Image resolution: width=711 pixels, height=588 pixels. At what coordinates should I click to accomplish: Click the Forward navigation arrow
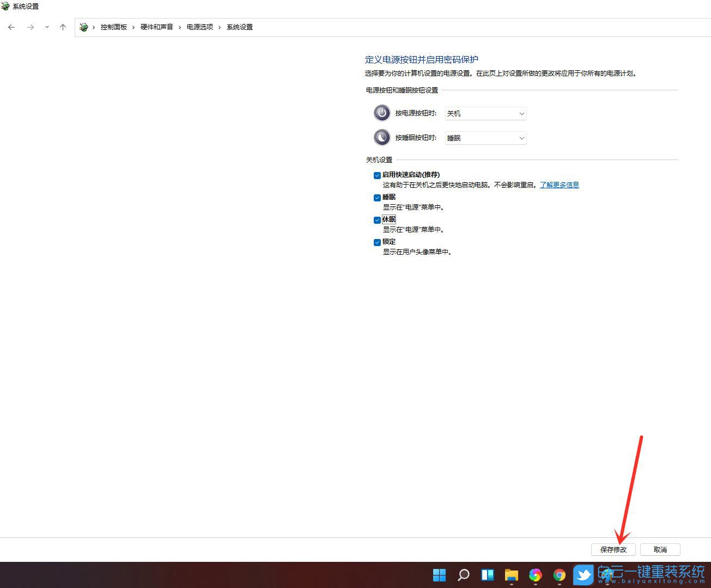pos(31,27)
